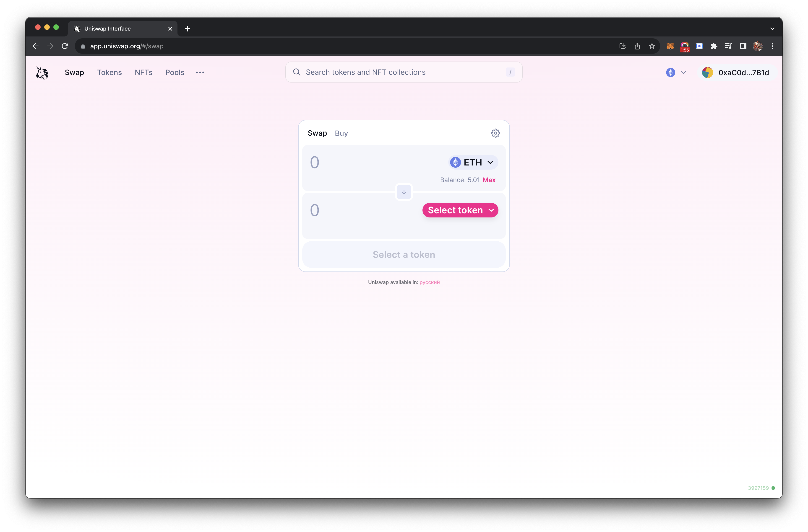Click the Ethereum network selector icon
The height and width of the screenshot is (532, 808).
point(670,72)
